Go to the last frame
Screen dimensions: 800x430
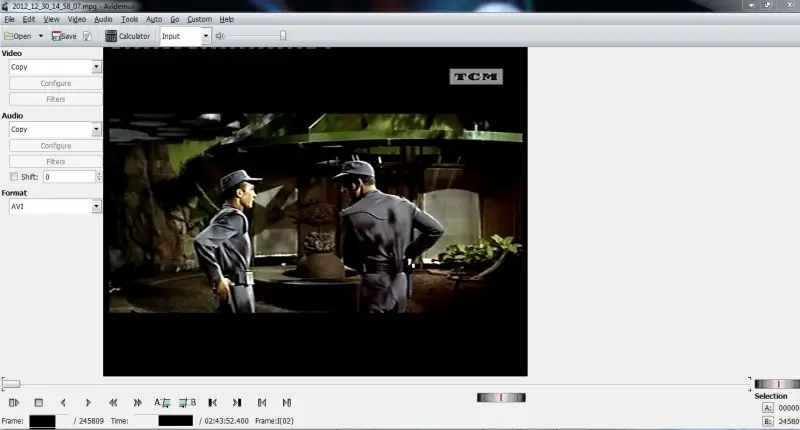tap(287, 402)
